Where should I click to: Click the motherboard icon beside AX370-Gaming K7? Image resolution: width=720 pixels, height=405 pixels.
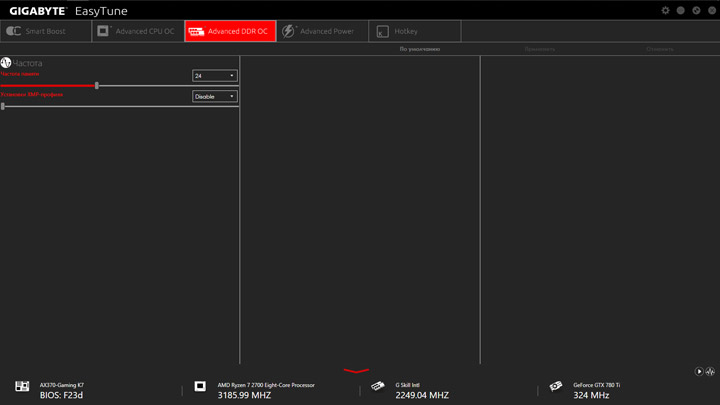pos(22,386)
